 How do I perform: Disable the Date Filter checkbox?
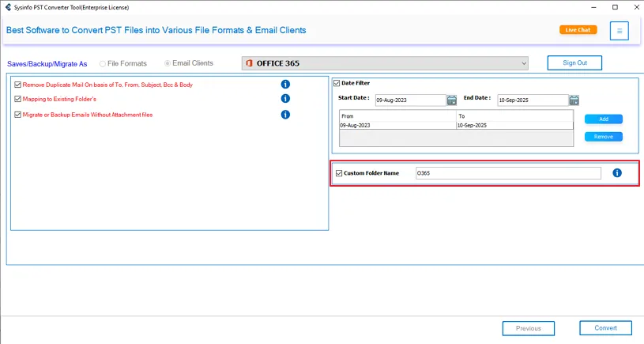tap(337, 83)
